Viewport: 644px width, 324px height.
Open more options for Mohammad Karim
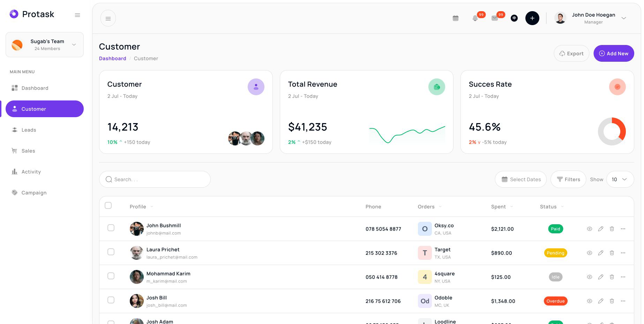tap(623, 277)
